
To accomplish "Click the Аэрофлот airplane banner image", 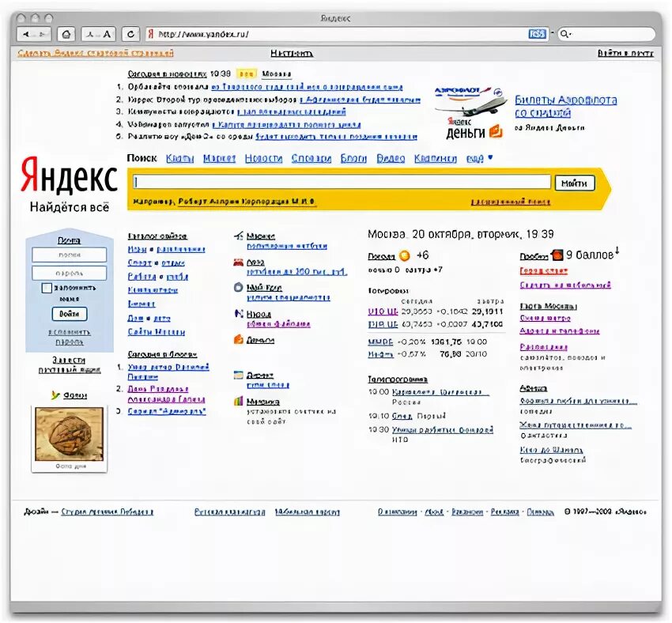I will click(x=470, y=101).
